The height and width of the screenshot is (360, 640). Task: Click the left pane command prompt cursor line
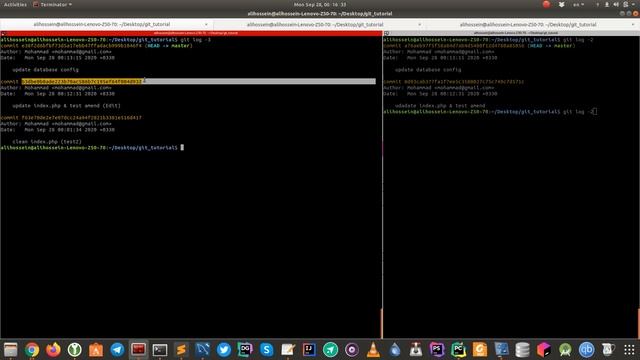(92, 148)
